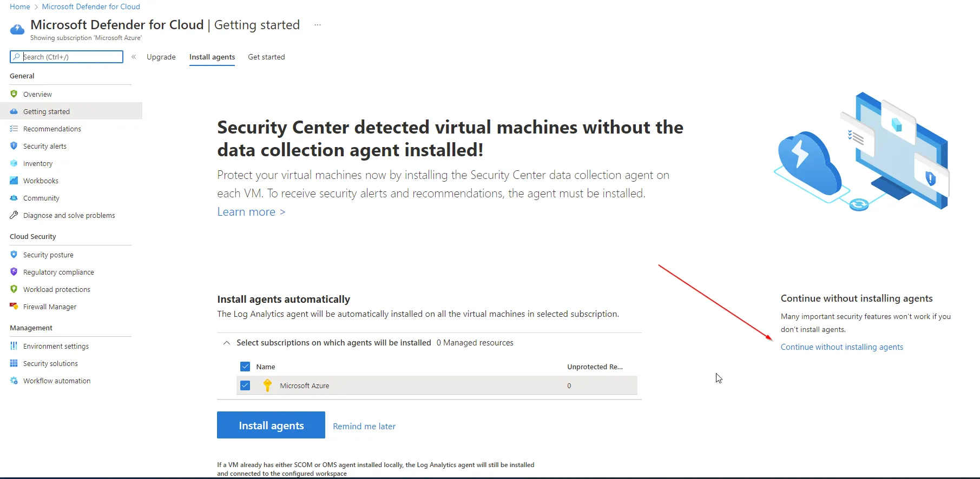Click Microsoft Defender for Cloud breadcrumb
The height and width of the screenshot is (479, 980).
point(91,6)
